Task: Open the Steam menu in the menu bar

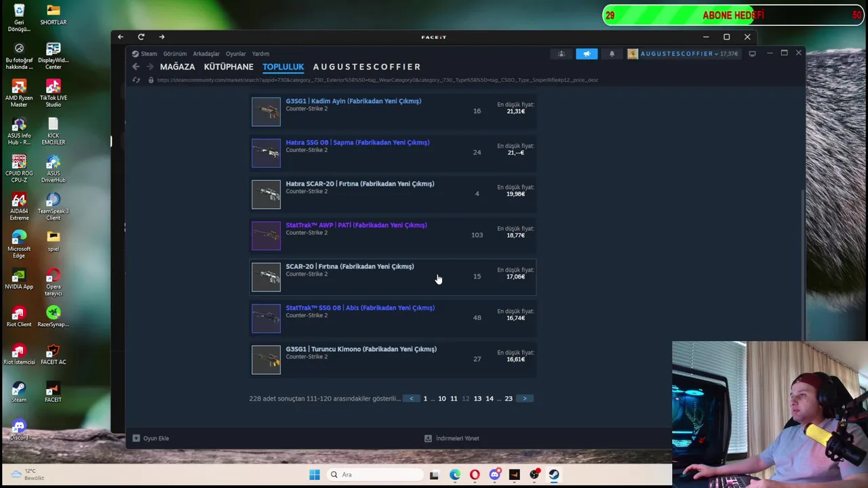Action: point(144,54)
